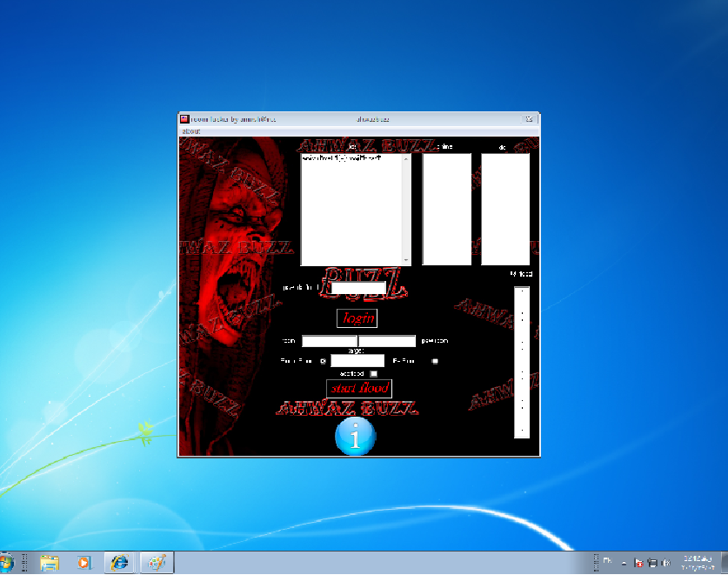Image resolution: width=728 pixels, height=575 pixels.
Task: Click the target input field
Action: [357, 360]
